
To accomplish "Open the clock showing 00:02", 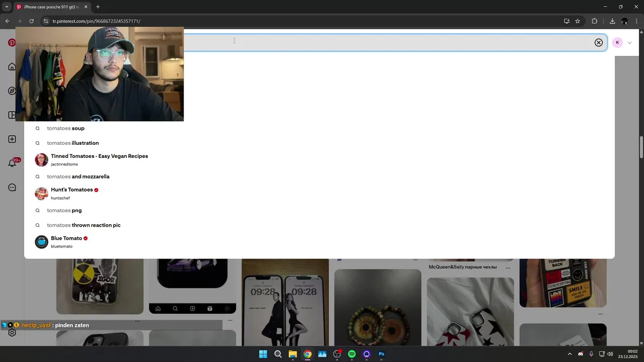I will coord(629,354).
